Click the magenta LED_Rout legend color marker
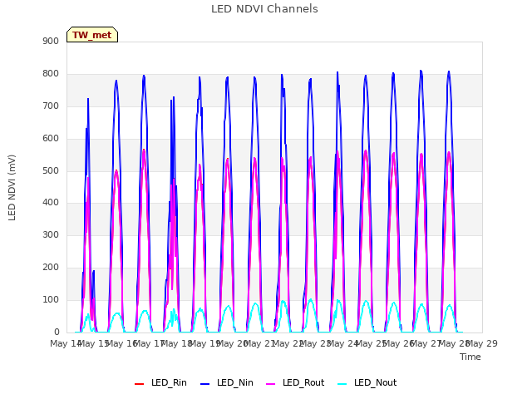The width and height of the screenshot is (532, 399). click(271, 384)
